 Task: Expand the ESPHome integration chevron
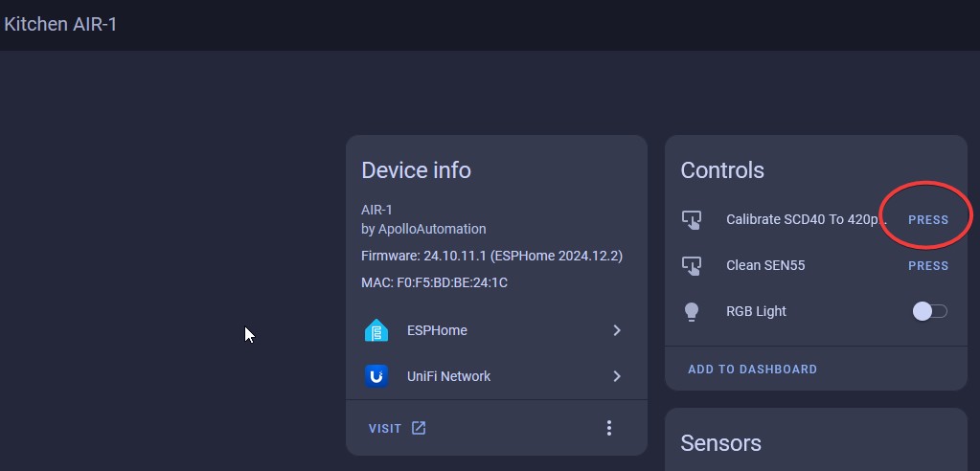[617, 330]
